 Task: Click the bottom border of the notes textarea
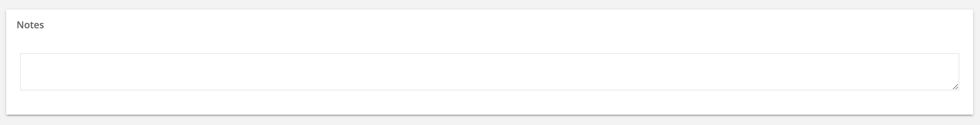tap(489, 90)
